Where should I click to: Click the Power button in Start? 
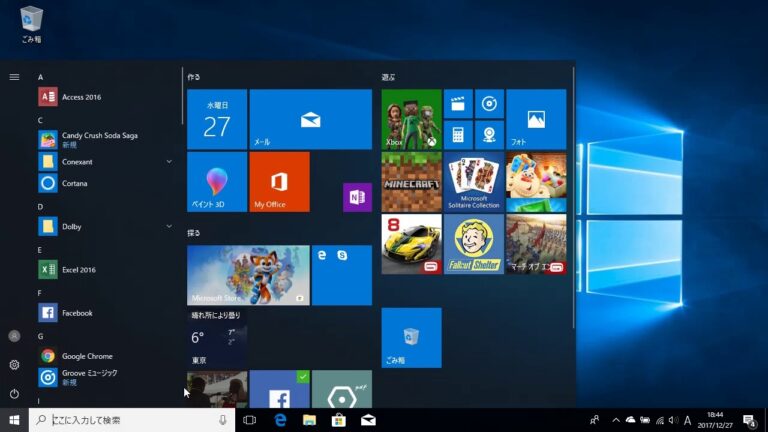pyautogui.click(x=14, y=393)
